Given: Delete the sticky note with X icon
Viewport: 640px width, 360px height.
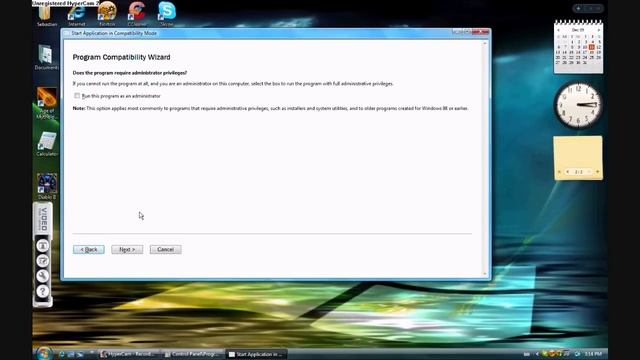Looking at the screenshot, I should click(x=559, y=172).
